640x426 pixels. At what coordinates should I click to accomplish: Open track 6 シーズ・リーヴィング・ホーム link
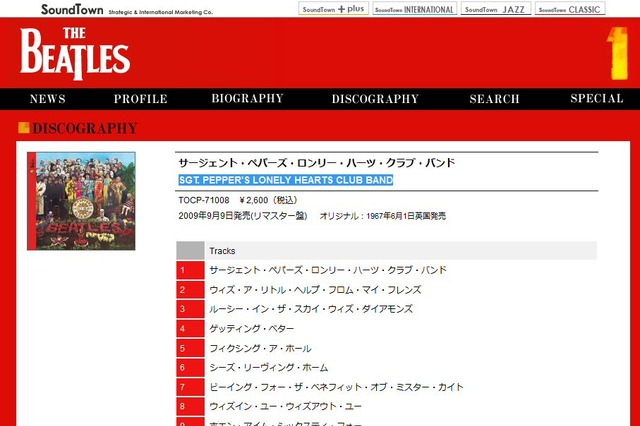[x=269, y=368]
